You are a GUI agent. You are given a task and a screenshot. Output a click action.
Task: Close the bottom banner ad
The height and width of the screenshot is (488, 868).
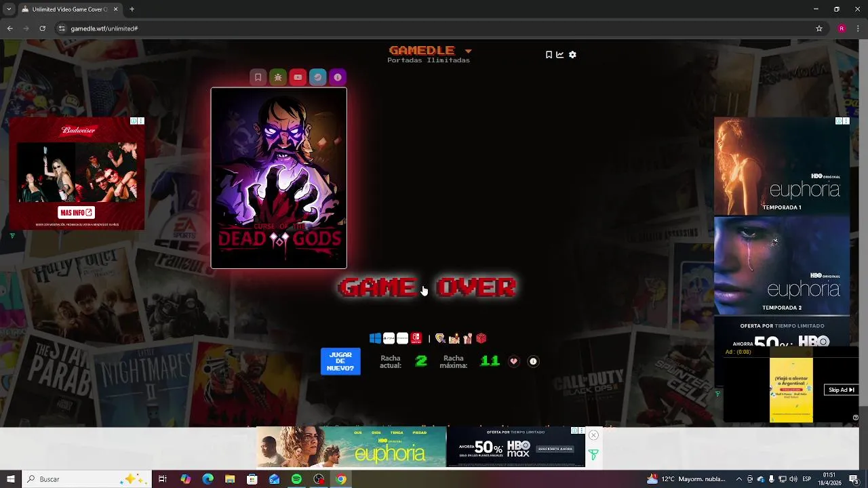[593, 435]
